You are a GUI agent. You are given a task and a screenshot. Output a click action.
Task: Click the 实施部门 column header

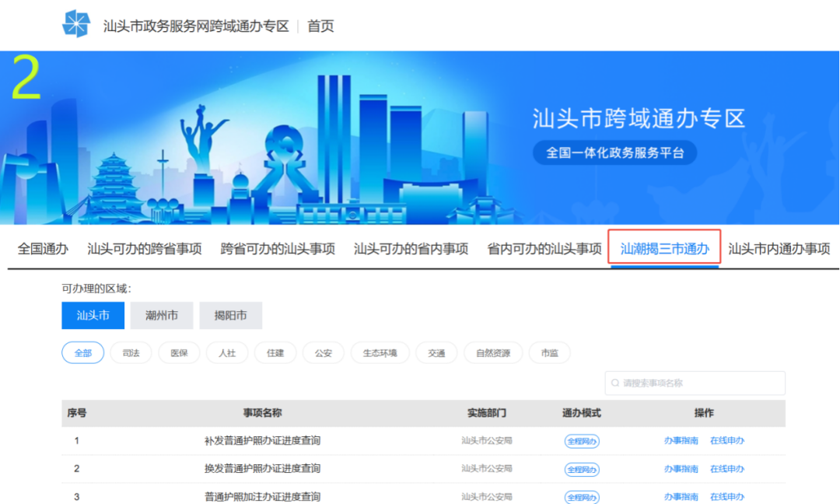coord(487,413)
